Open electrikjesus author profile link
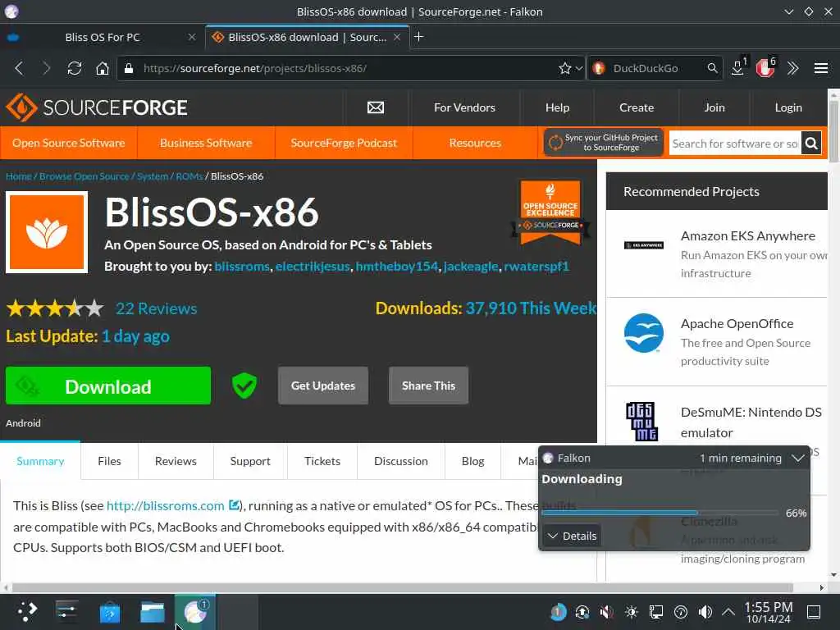840x630 pixels. [x=313, y=267]
